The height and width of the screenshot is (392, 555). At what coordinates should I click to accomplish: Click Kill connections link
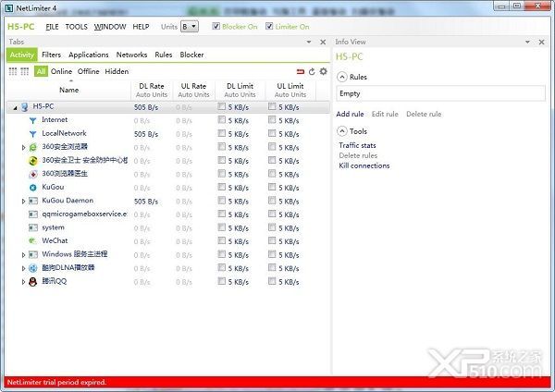(x=364, y=165)
